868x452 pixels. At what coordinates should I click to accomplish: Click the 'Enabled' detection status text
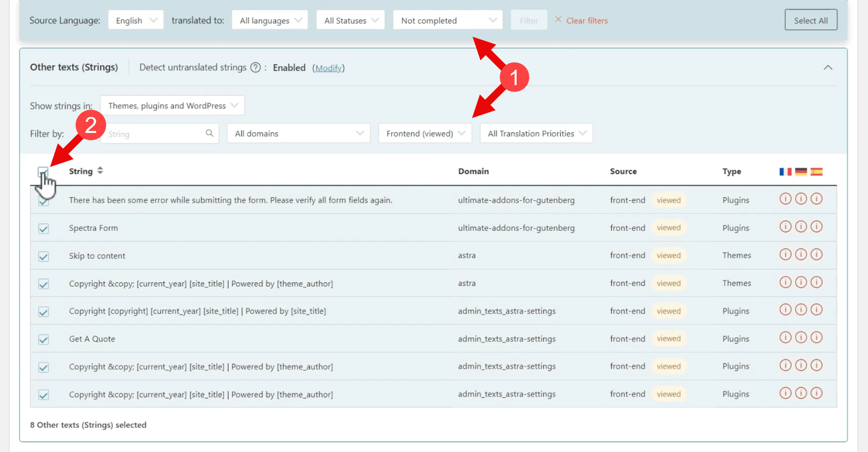(x=289, y=68)
